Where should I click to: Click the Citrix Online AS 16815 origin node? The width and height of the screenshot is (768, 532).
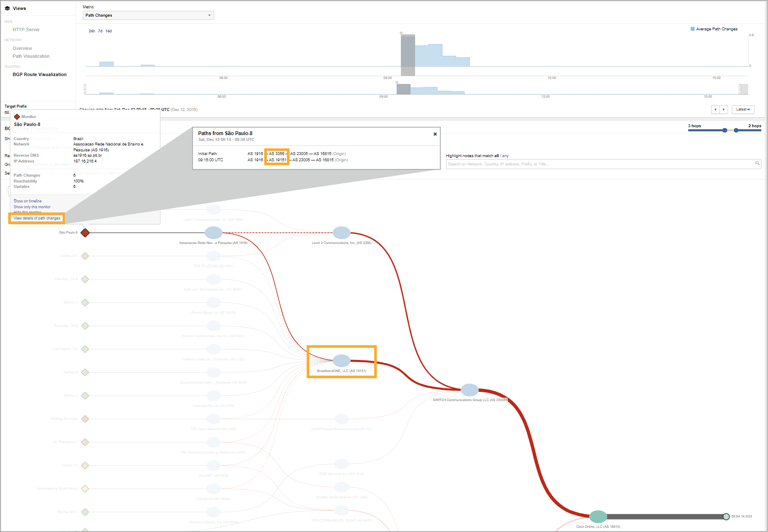click(598, 517)
